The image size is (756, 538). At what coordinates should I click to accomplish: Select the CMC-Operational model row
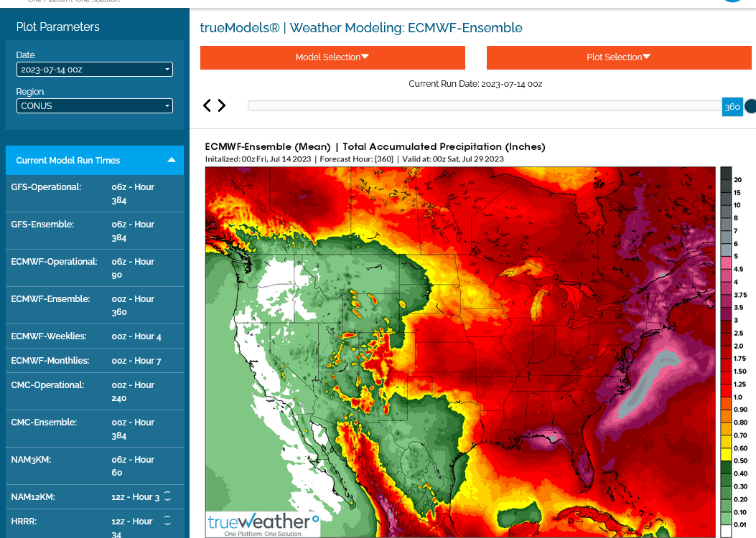click(x=95, y=392)
